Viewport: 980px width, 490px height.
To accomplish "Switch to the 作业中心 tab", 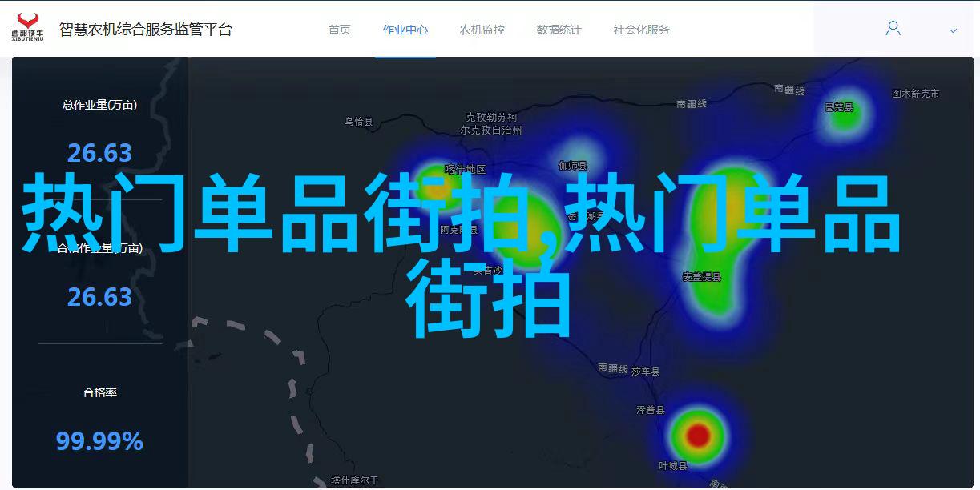I will pos(405,30).
